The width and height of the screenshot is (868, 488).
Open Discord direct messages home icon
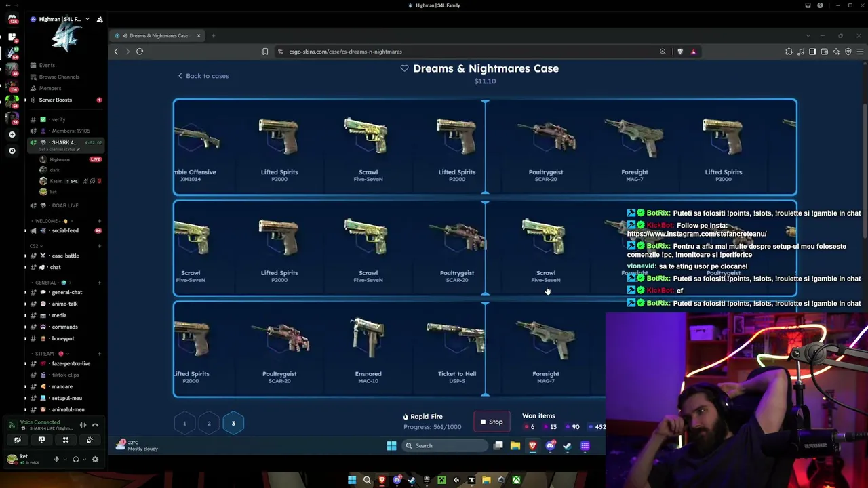click(x=12, y=19)
